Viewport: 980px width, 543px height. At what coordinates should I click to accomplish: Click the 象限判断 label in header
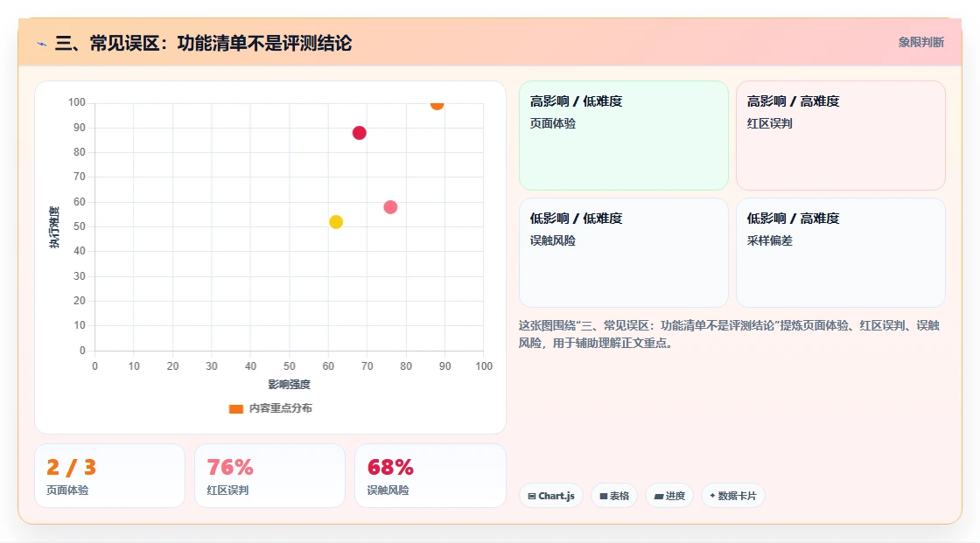[x=921, y=43]
